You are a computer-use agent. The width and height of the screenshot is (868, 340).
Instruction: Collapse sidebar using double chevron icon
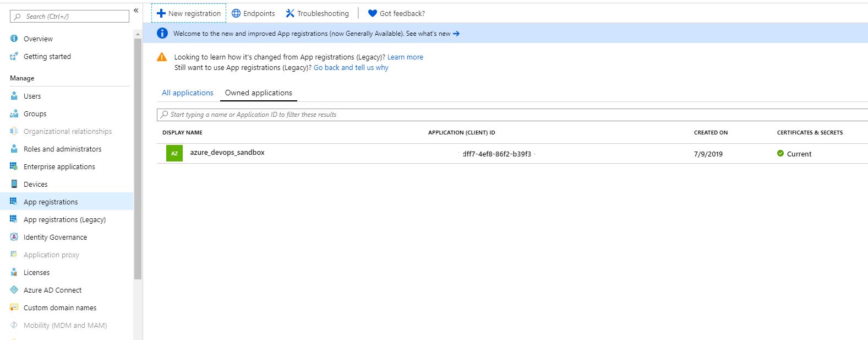point(136,10)
